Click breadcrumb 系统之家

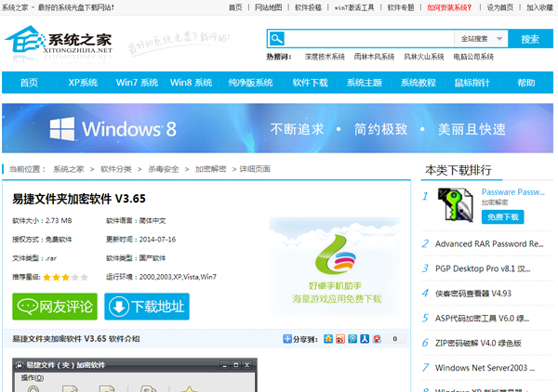pyautogui.click(x=69, y=169)
